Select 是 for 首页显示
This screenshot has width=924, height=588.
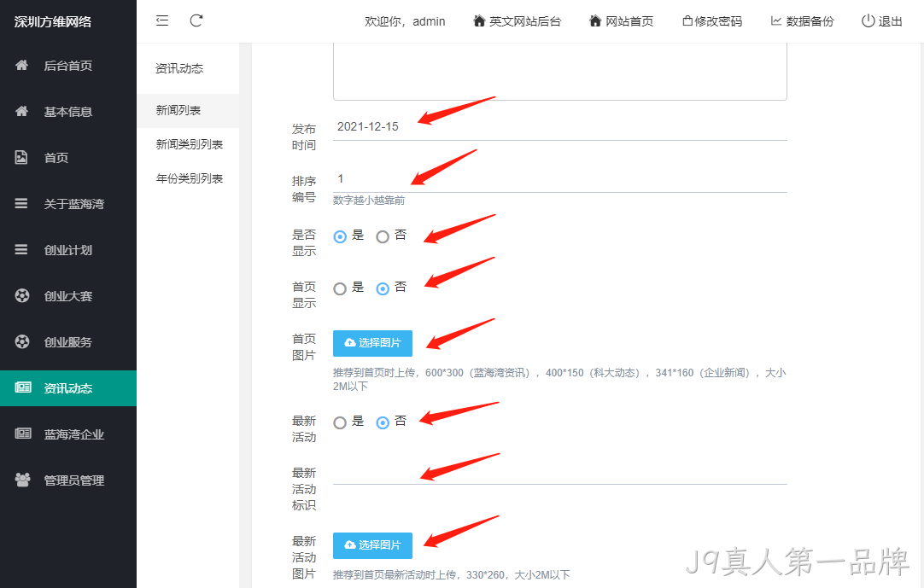(x=340, y=288)
